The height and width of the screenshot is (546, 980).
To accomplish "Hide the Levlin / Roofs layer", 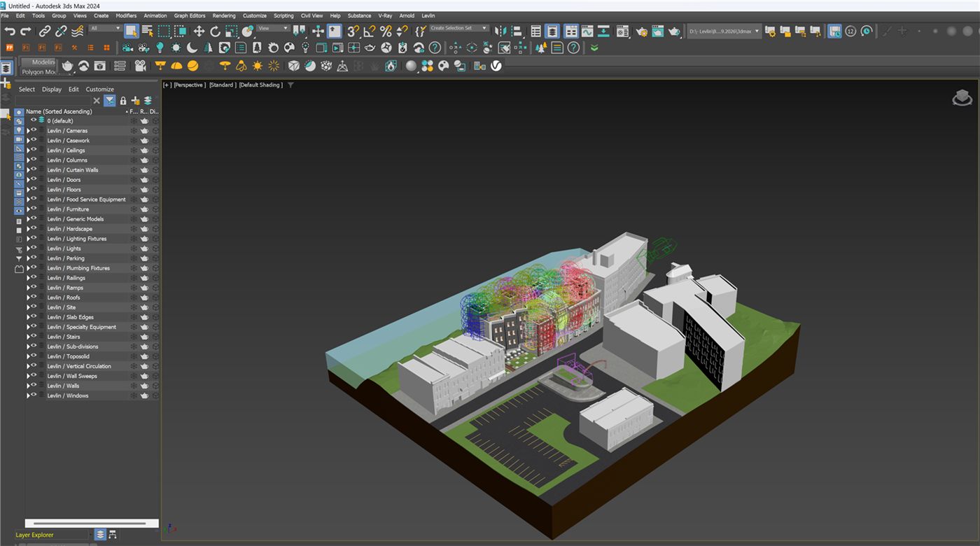I will click(x=34, y=297).
